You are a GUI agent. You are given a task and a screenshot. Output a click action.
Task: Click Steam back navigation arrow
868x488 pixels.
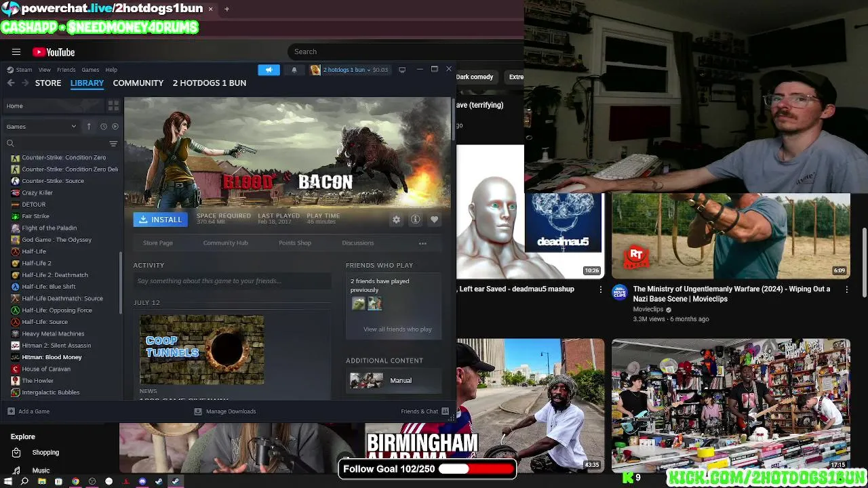[11, 83]
